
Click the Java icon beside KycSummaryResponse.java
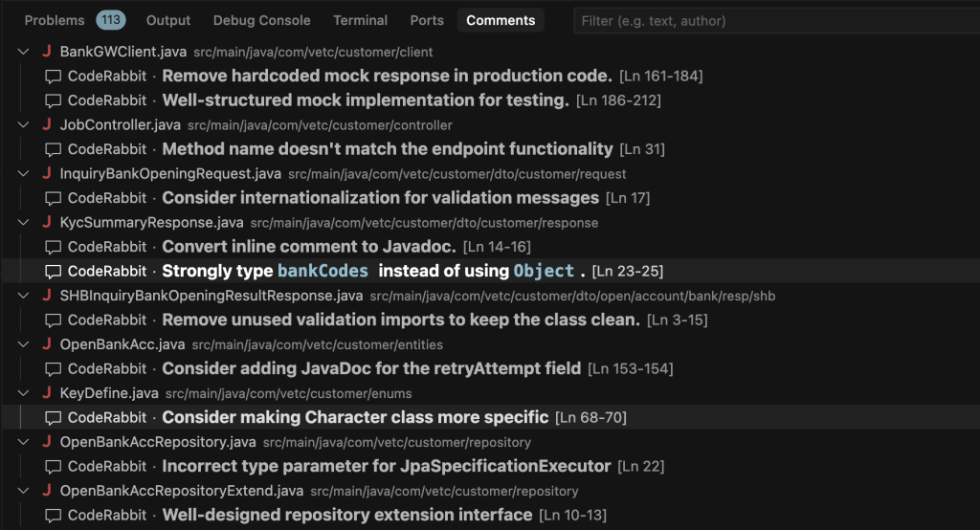pyautogui.click(x=47, y=222)
